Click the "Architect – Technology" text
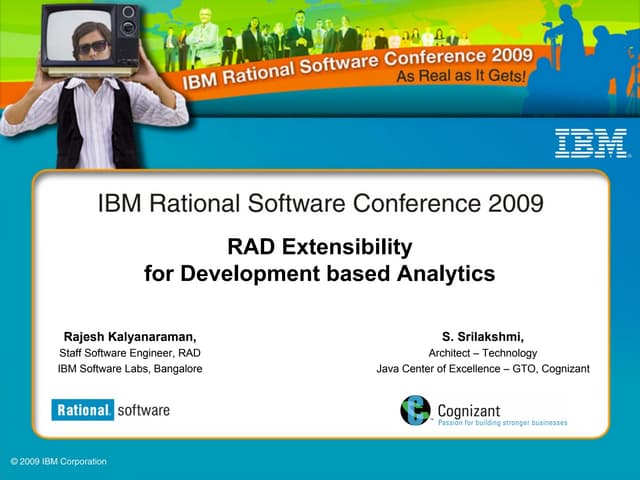This screenshot has height=480, width=640. tap(483, 353)
